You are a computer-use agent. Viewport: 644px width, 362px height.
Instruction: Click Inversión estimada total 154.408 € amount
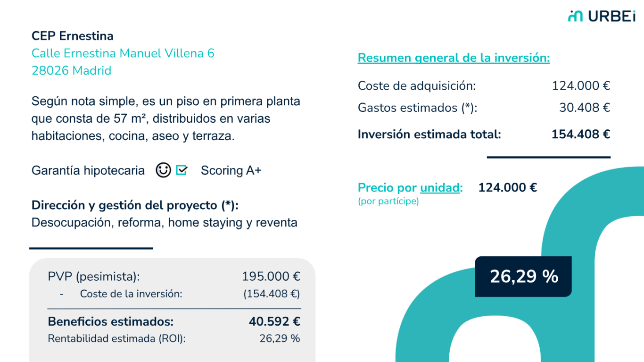[581, 135]
